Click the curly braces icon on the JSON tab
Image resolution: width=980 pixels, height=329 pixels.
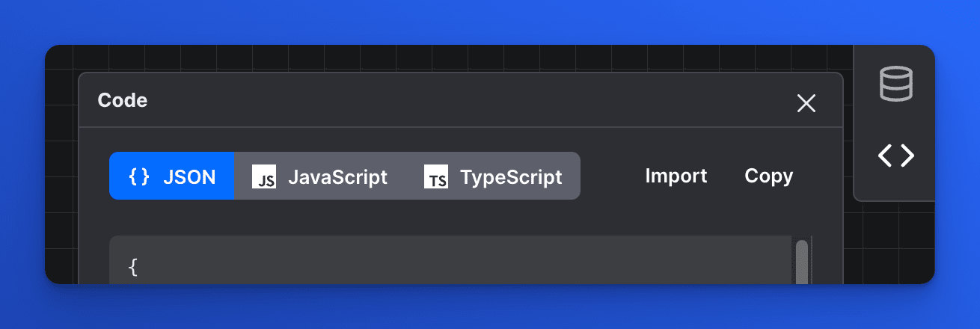pos(139,176)
